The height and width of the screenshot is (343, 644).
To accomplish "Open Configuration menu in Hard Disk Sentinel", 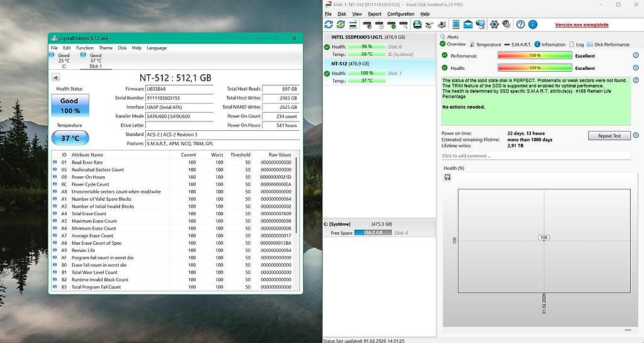I will tap(401, 14).
